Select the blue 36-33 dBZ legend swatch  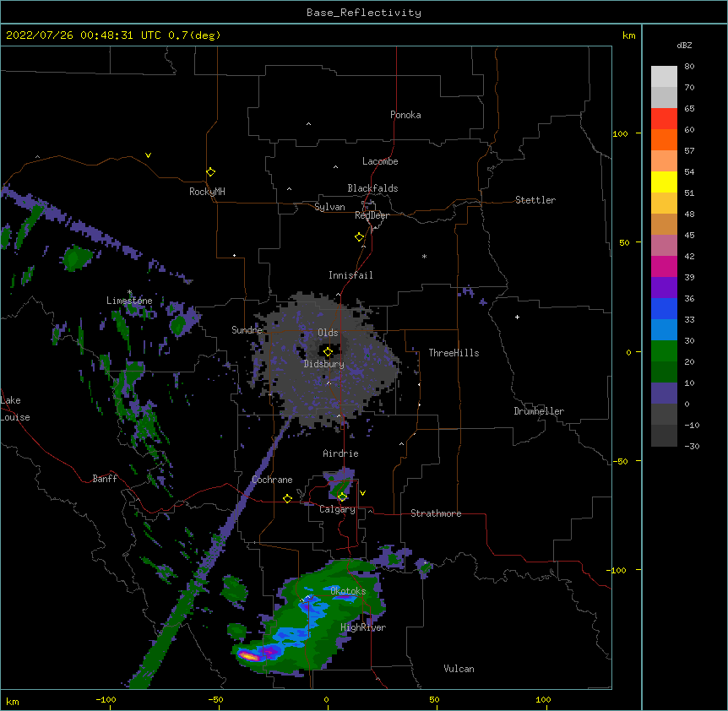click(664, 308)
